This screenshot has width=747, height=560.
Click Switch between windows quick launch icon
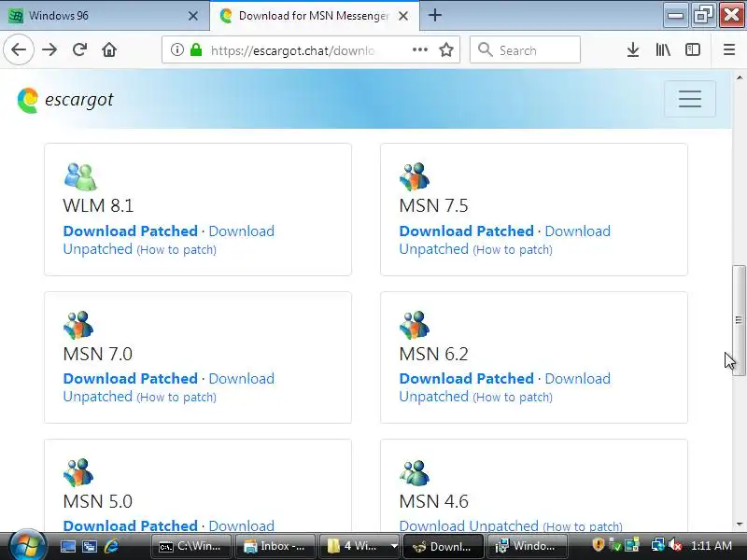click(89, 546)
